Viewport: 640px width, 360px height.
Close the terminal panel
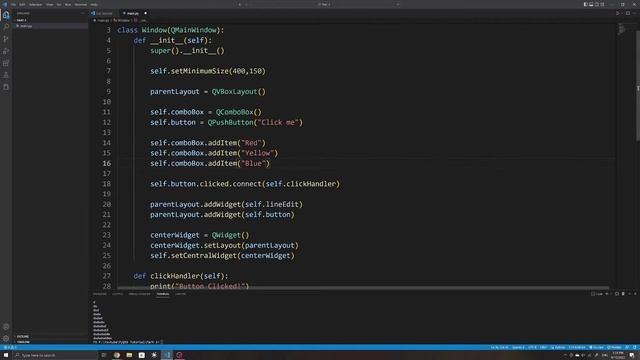[635, 294]
